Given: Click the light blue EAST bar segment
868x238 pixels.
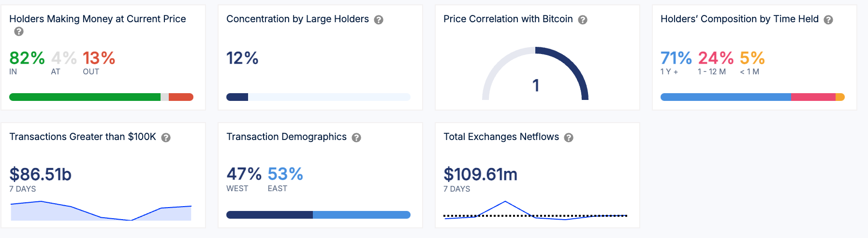Looking at the screenshot, I should (361, 215).
